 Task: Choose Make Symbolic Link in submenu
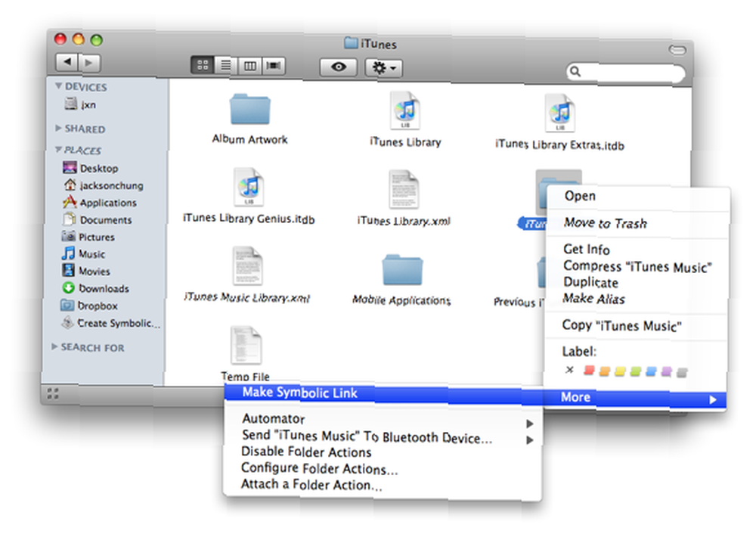click(x=384, y=395)
